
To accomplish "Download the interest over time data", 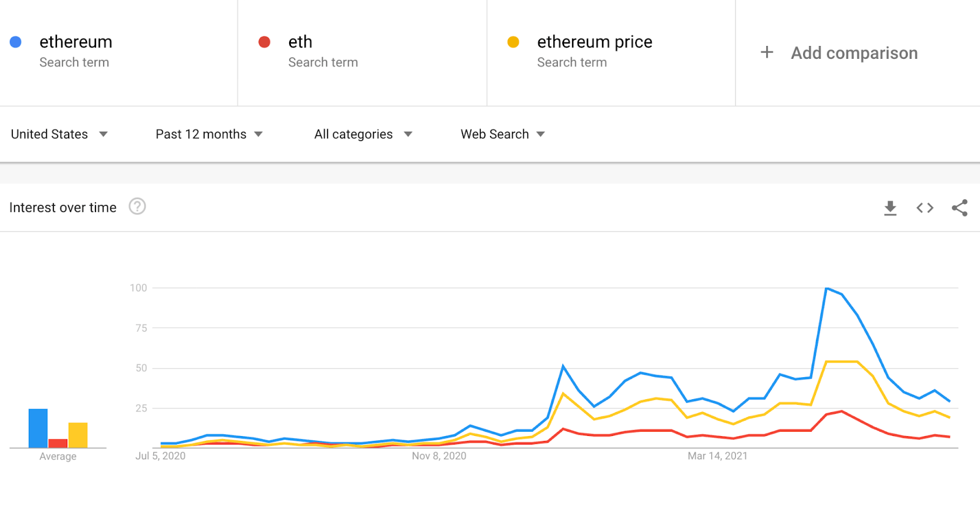I will click(890, 208).
